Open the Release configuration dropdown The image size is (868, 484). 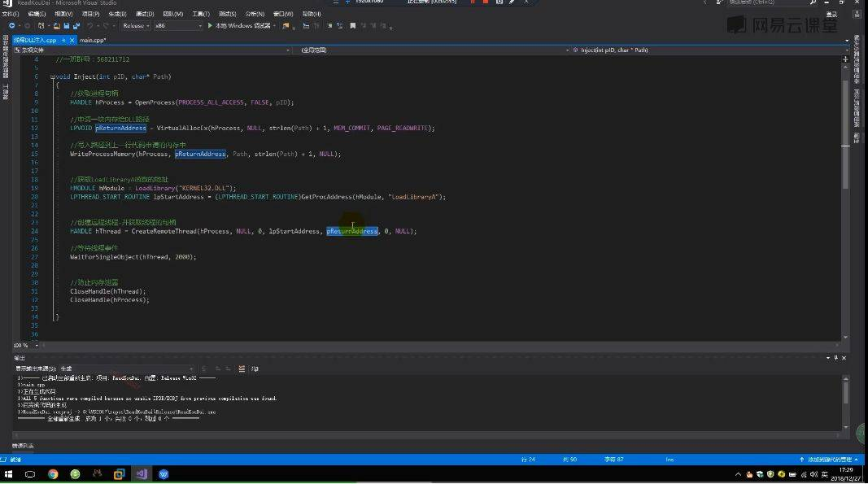(135, 26)
